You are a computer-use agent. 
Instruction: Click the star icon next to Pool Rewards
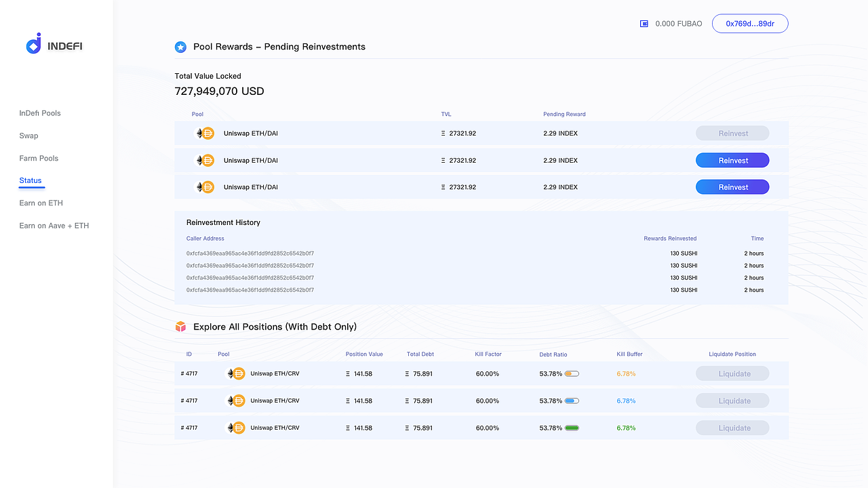pyautogui.click(x=180, y=47)
